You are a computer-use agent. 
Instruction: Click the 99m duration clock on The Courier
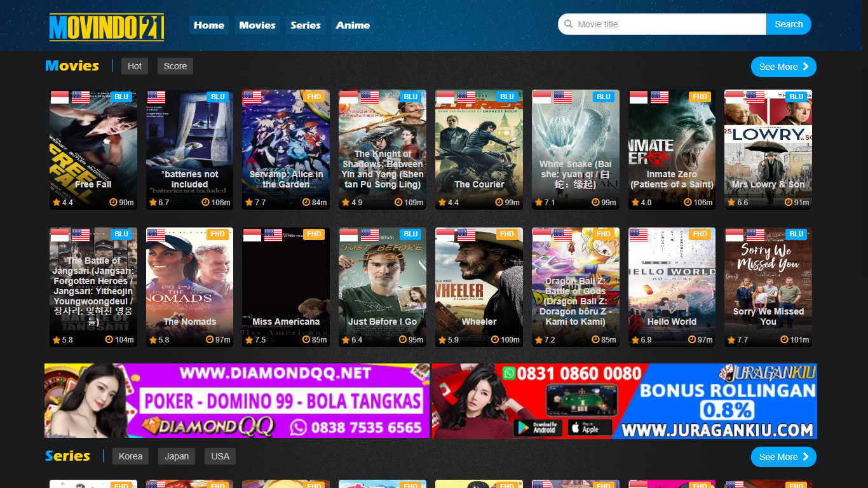coord(507,203)
